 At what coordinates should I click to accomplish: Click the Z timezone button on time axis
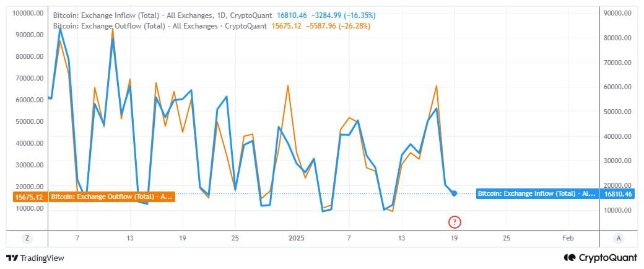pos(27,238)
